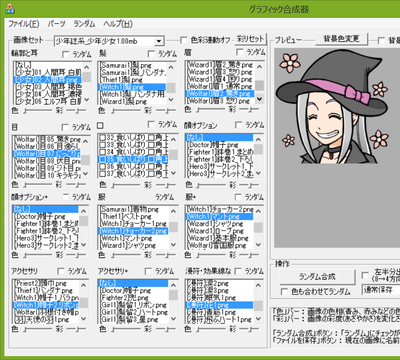Check 色も合わせてランダム option

[x=284, y=292]
